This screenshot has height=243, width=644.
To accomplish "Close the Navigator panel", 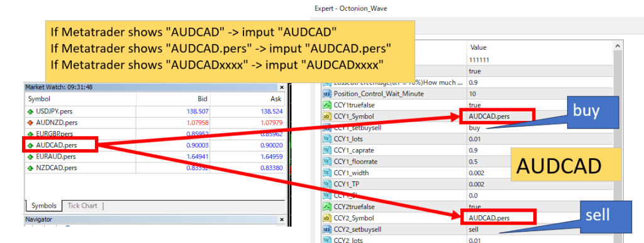I will [282, 220].
